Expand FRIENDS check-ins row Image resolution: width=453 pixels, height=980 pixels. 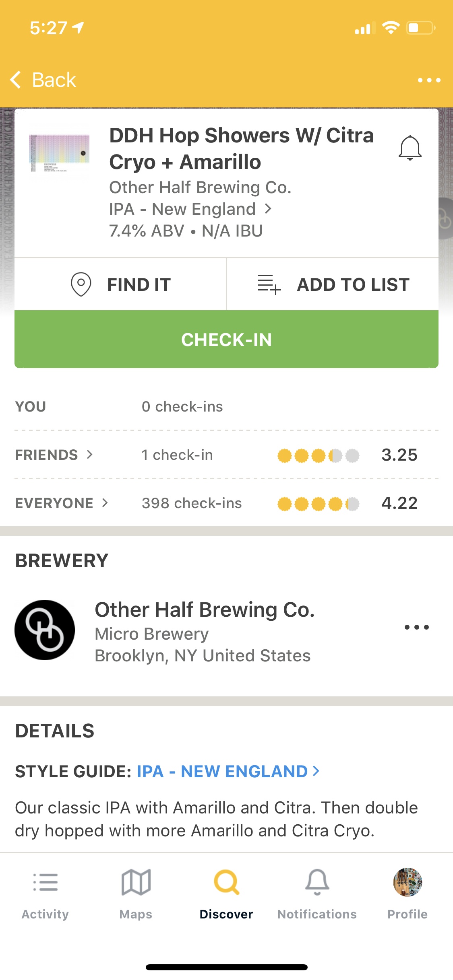226,455
